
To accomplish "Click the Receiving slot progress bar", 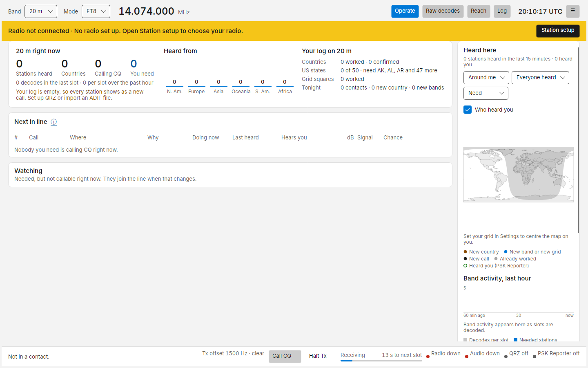I will point(381,361).
